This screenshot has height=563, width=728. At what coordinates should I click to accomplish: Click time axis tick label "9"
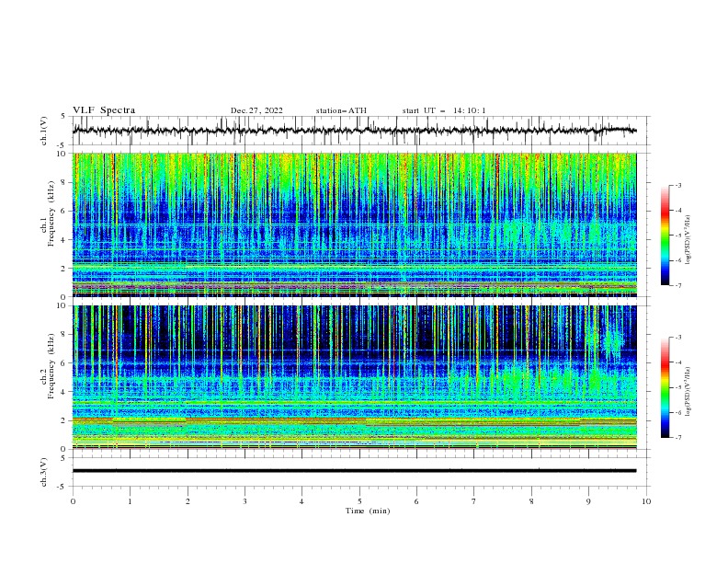point(588,501)
